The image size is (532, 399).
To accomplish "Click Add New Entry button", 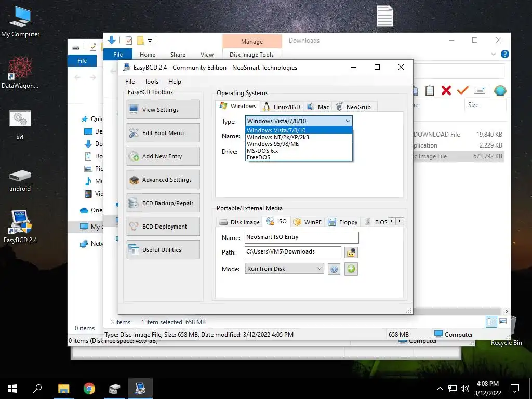I will (x=163, y=156).
